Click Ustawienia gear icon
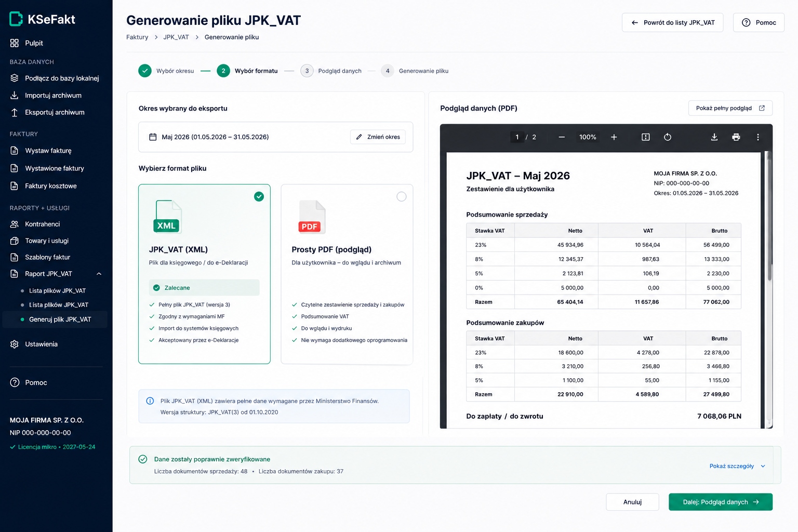798x532 pixels. 15,344
